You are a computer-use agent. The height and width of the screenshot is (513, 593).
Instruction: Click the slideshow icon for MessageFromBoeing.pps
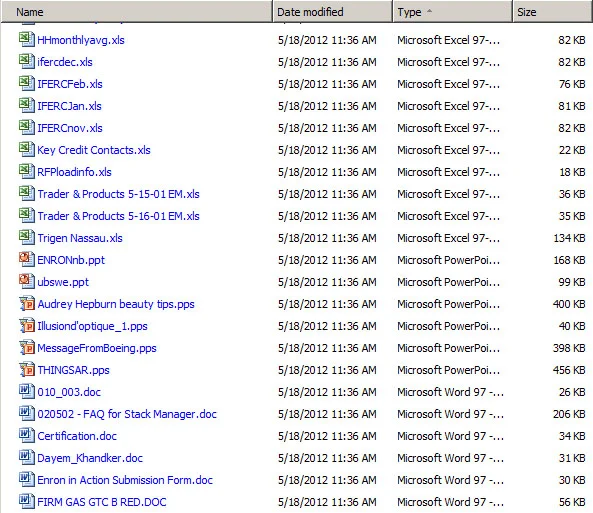coord(26,347)
